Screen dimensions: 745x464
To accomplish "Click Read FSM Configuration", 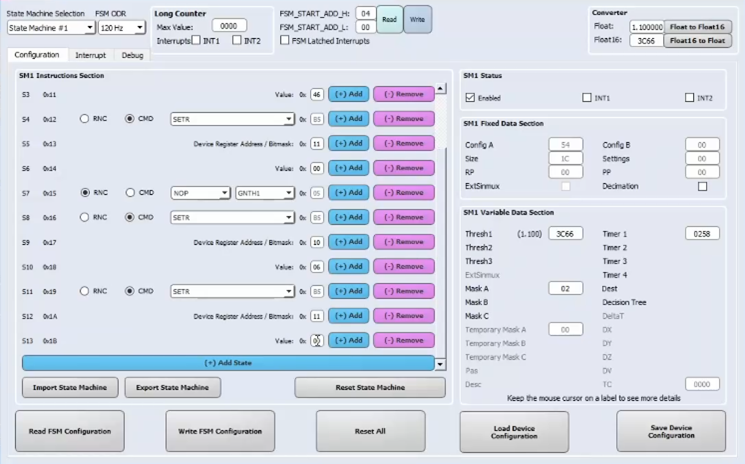I will 70,431.
